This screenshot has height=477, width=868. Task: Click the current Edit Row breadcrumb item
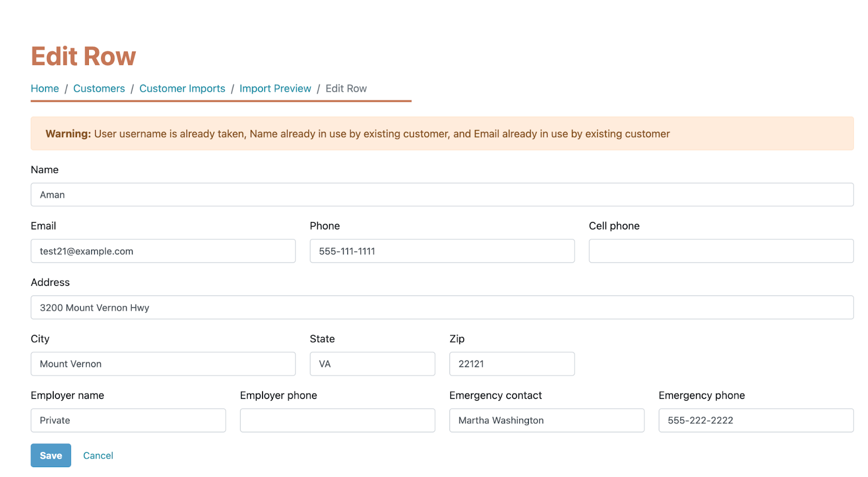(346, 88)
